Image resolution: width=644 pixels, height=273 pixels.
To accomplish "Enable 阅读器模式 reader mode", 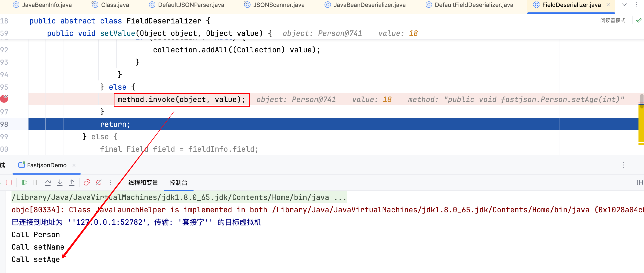I will (x=613, y=20).
